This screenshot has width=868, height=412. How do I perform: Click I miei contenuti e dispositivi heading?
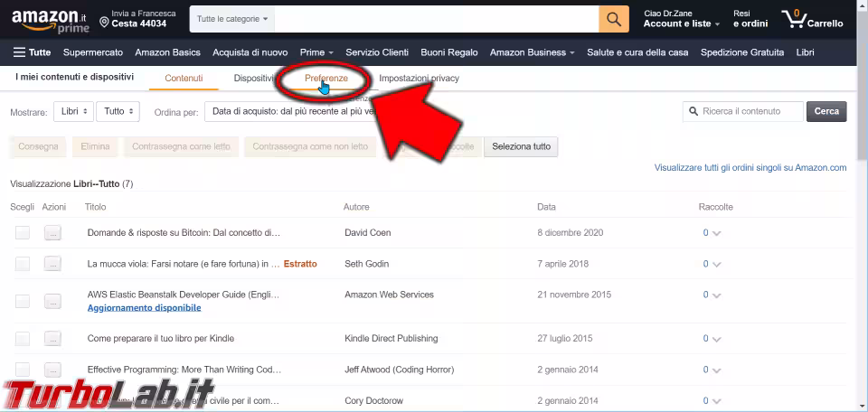pos(75,77)
